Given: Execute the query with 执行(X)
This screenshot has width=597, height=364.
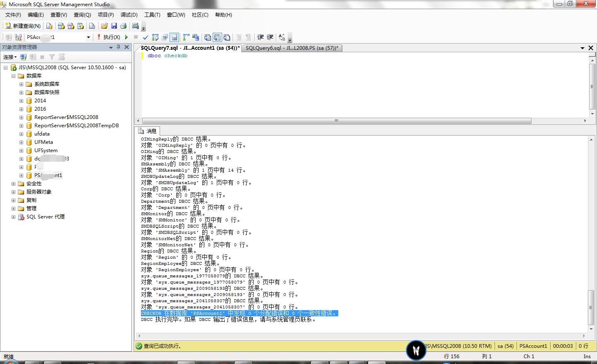Looking at the screenshot, I should [109, 37].
